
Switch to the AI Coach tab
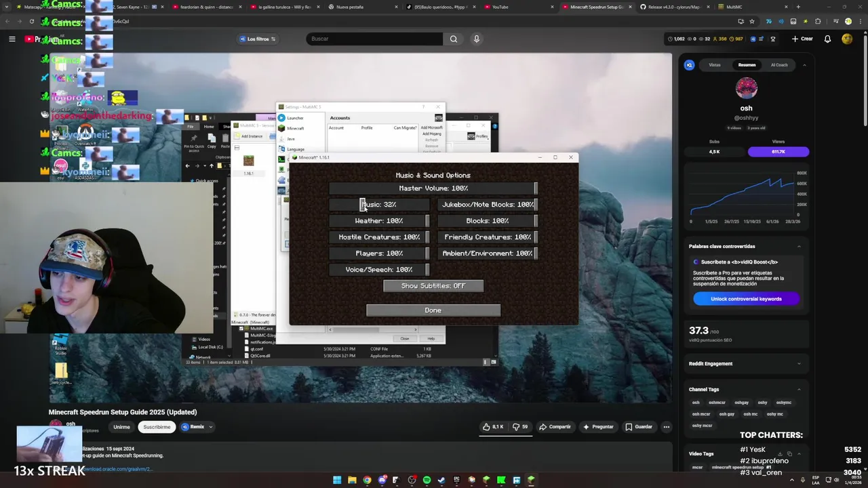coord(779,65)
